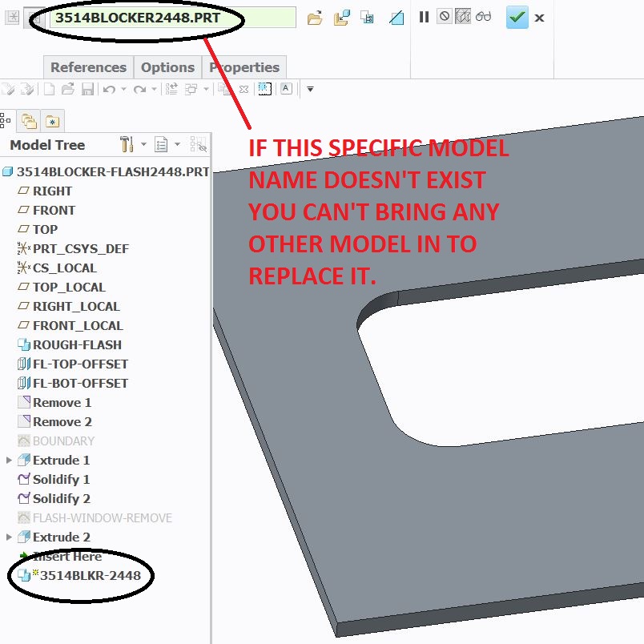Click the Redo icon
Screen dimensions: 644x644
138,88
